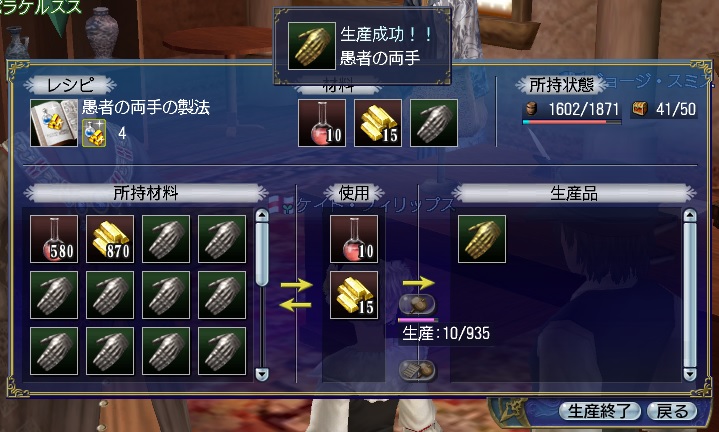Screen dimensions: 719x432
Task: Click up arrow of owned materials scrollbar
Action: point(262,216)
